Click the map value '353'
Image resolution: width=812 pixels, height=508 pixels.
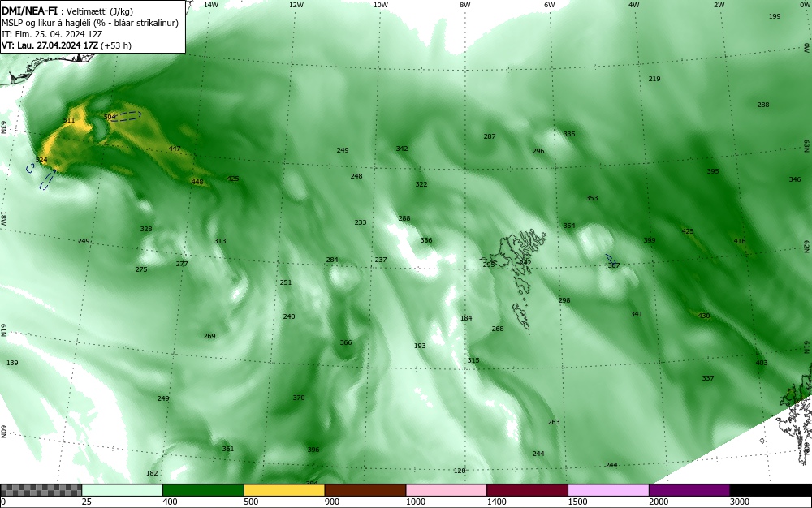point(592,198)
